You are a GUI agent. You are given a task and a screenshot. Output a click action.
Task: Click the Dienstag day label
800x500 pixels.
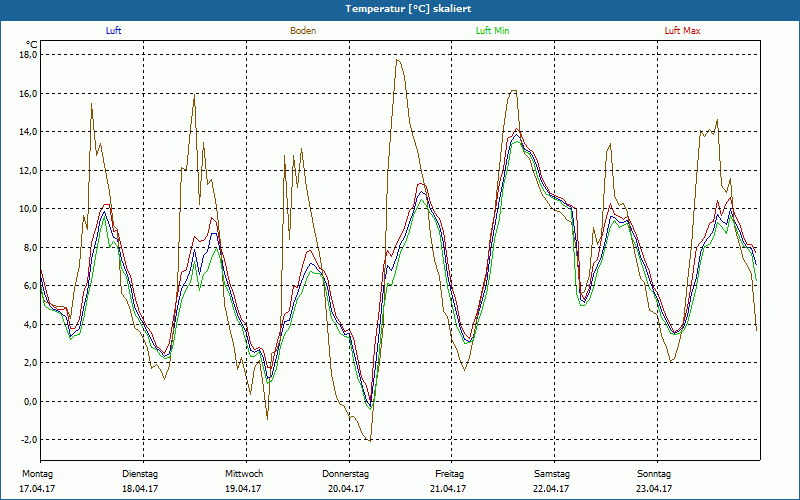(x=140, y=474)
